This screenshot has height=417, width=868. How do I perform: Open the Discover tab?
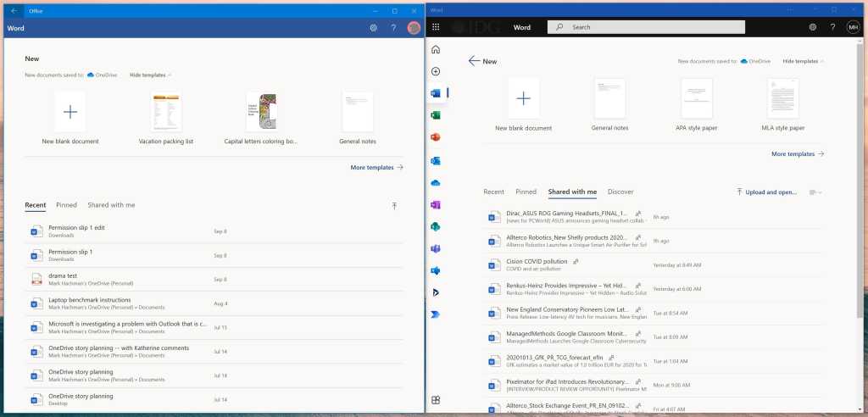click(620, 192)
